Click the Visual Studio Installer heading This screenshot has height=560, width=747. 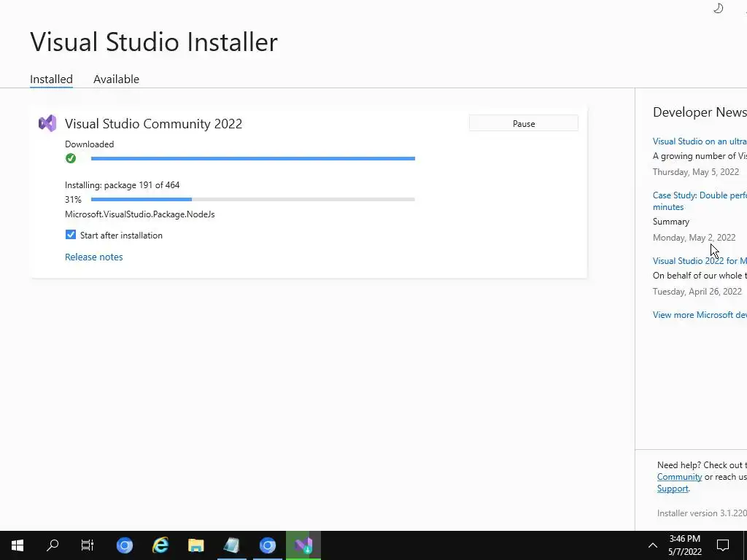tap(154, 42)
